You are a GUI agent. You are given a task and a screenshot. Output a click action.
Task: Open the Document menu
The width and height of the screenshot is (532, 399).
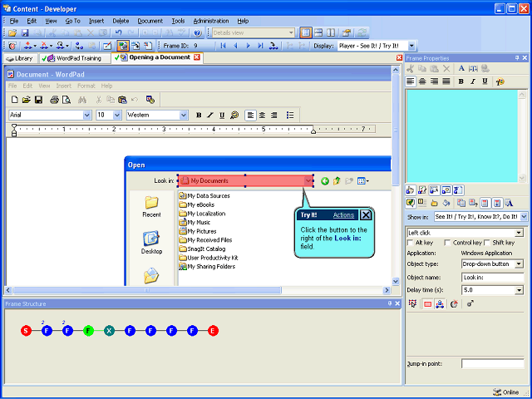pos(150,21)
